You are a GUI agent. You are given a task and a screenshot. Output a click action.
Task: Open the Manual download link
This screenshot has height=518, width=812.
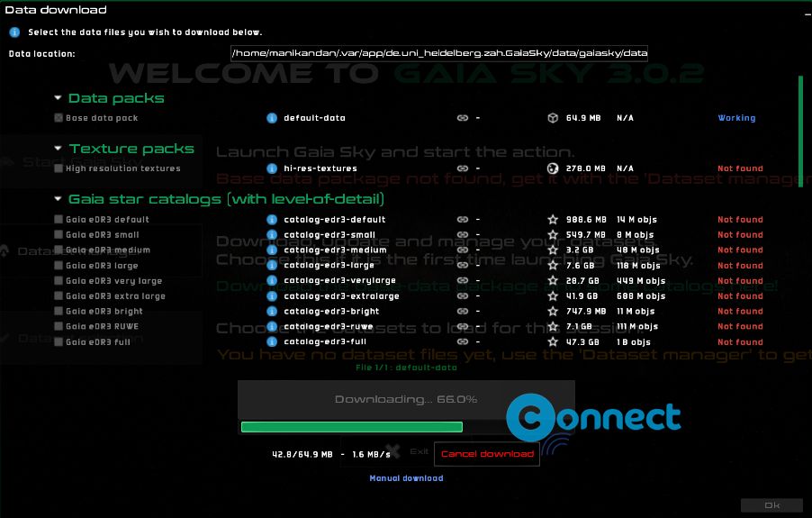(x=406, y=478)
